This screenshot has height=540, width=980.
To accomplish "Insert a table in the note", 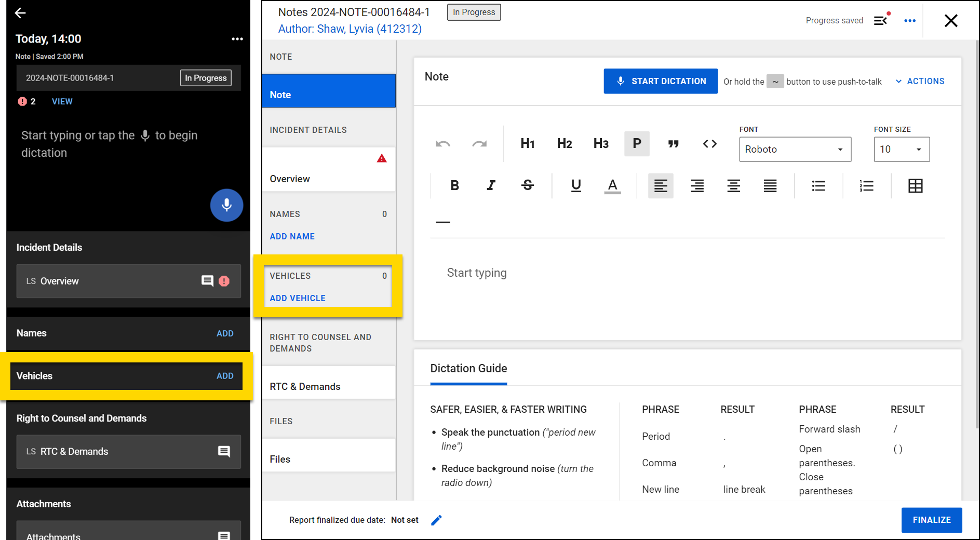I will pyautogui.click(x=915, y=186).
